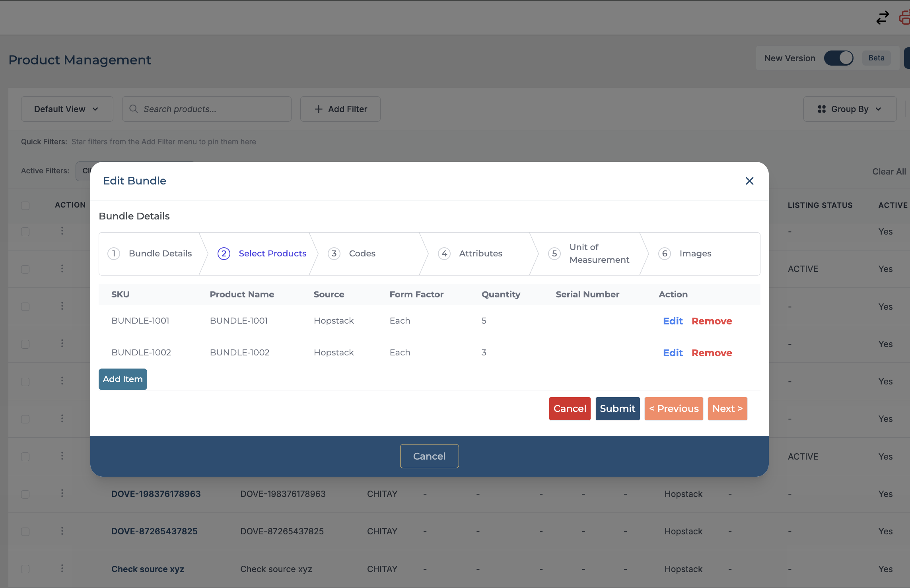Remove the BUNDLE-1002 item

coord(712,353)
